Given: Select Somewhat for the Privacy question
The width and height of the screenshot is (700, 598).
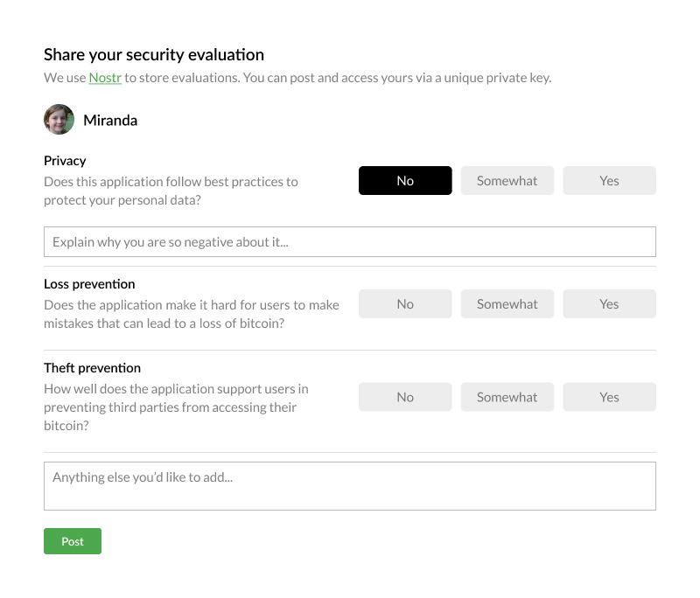Looking at the screenshot, I should coord(507,180).
